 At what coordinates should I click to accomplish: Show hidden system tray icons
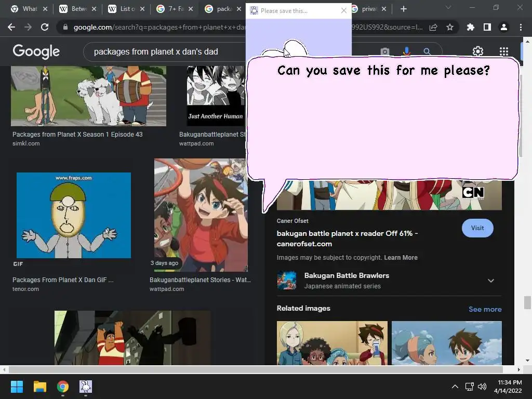(455, 387)
